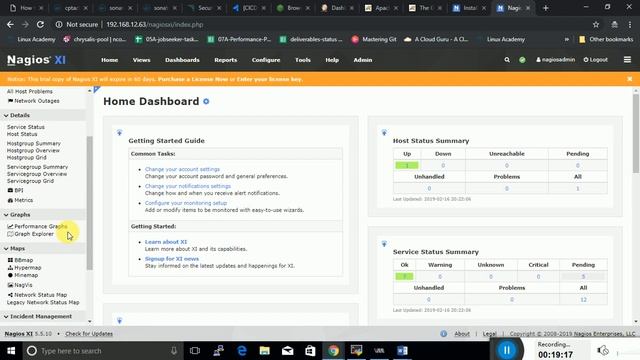
Task: Click the blue flag icon near sidebar edge
Action: (x=97, y=89)
